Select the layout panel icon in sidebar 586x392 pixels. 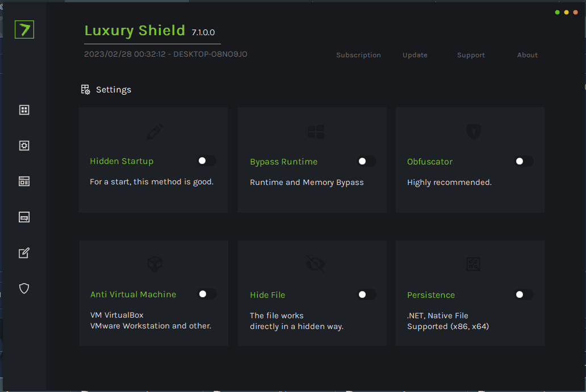pos(24,182)
